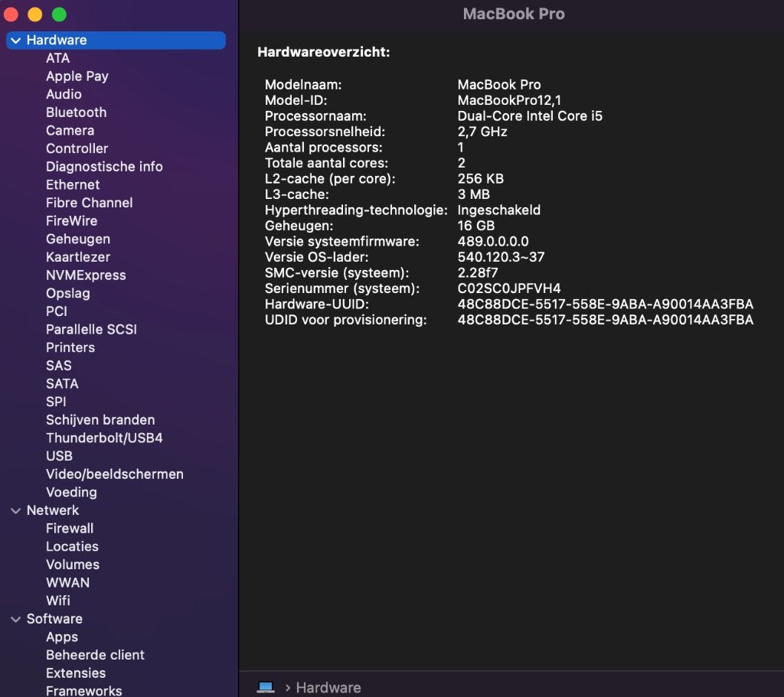
Task: Select Audio in the sidebar
Action: point(64,94)
